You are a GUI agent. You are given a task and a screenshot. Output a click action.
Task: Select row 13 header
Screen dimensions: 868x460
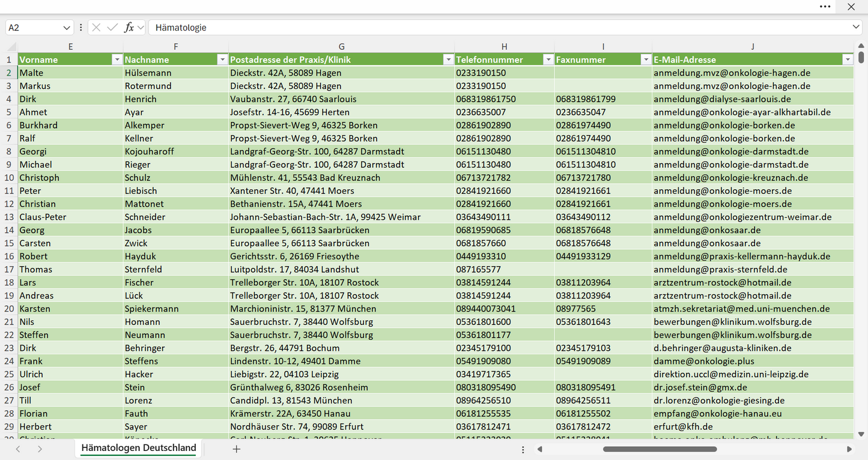coord(9,217)
